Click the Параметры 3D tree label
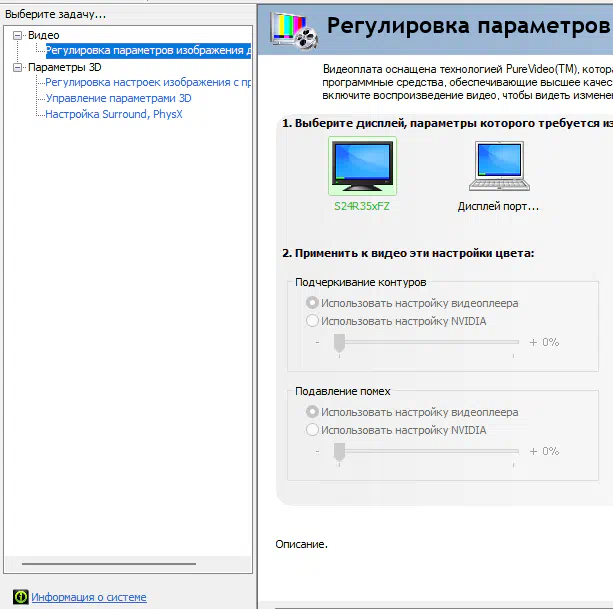 point(65,67)
